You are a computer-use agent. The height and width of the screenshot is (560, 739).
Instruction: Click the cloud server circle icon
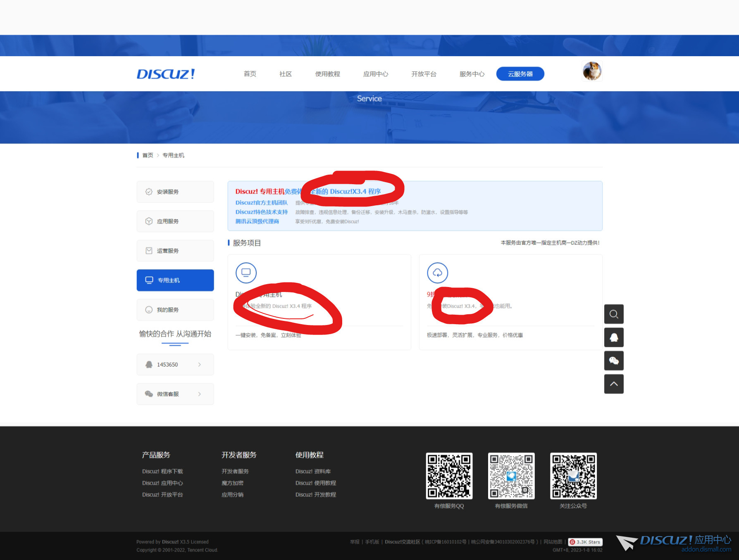click(437, 273)
